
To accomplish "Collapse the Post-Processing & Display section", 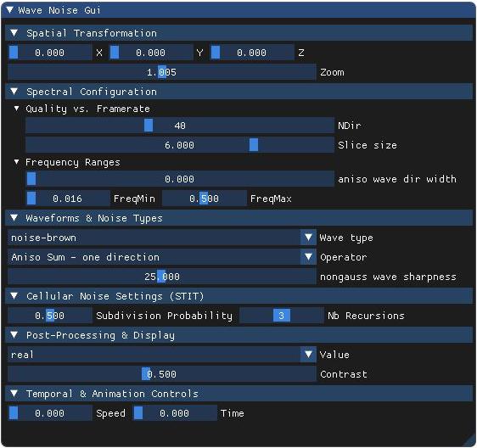I will click(x=14, y=335).
